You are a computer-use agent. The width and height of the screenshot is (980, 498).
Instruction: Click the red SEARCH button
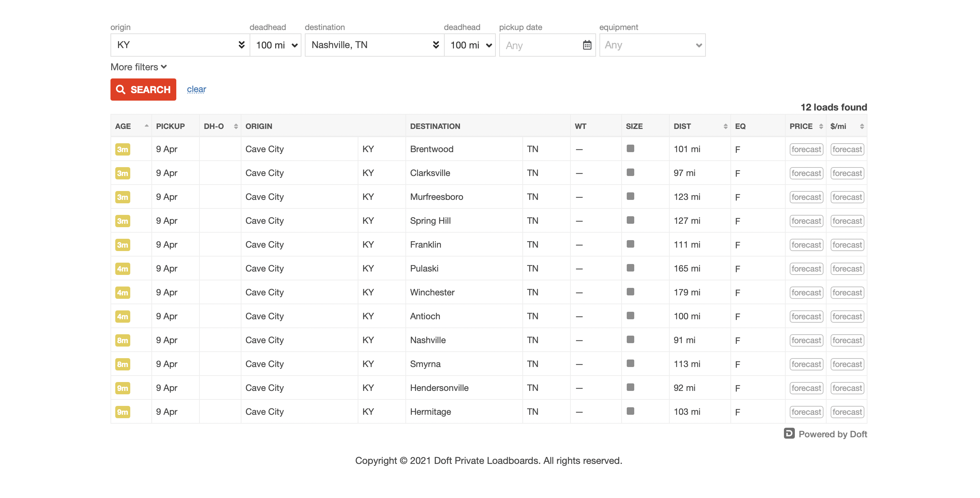tap(143, 89)
